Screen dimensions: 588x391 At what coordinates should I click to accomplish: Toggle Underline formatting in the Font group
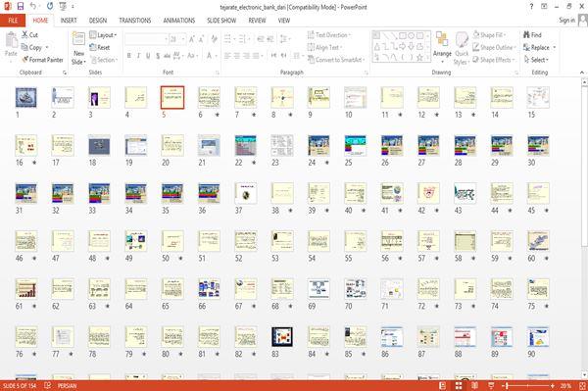[148, 56]
